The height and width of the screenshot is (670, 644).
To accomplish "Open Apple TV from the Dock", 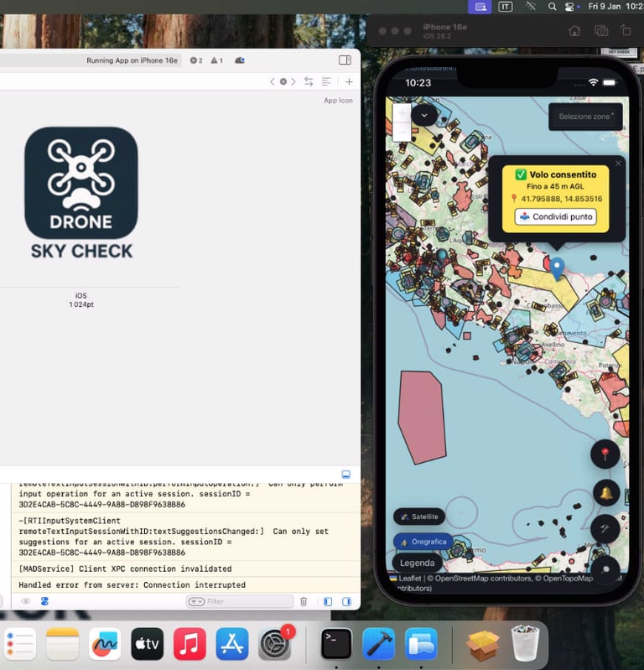I will pos(147,644).
